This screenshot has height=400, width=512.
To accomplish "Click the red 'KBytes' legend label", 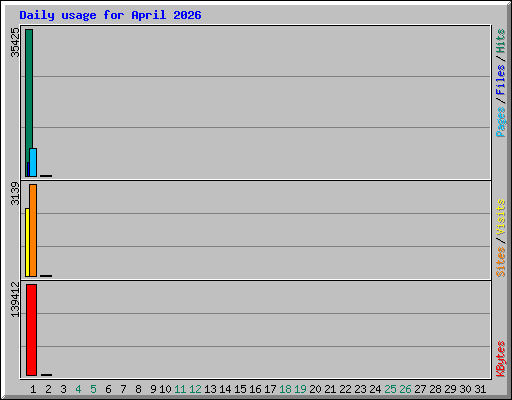I will coord(501,359).
